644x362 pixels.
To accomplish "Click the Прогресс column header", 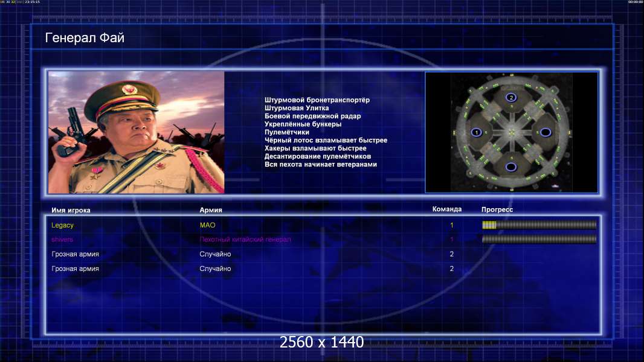I will pyautogui.click(x=497, y=209).
